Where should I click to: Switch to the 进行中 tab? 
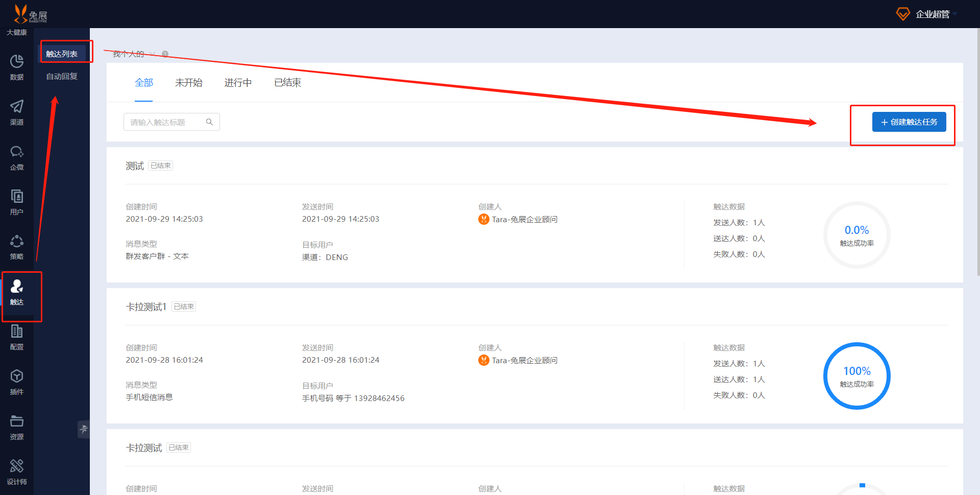[238, 83]
